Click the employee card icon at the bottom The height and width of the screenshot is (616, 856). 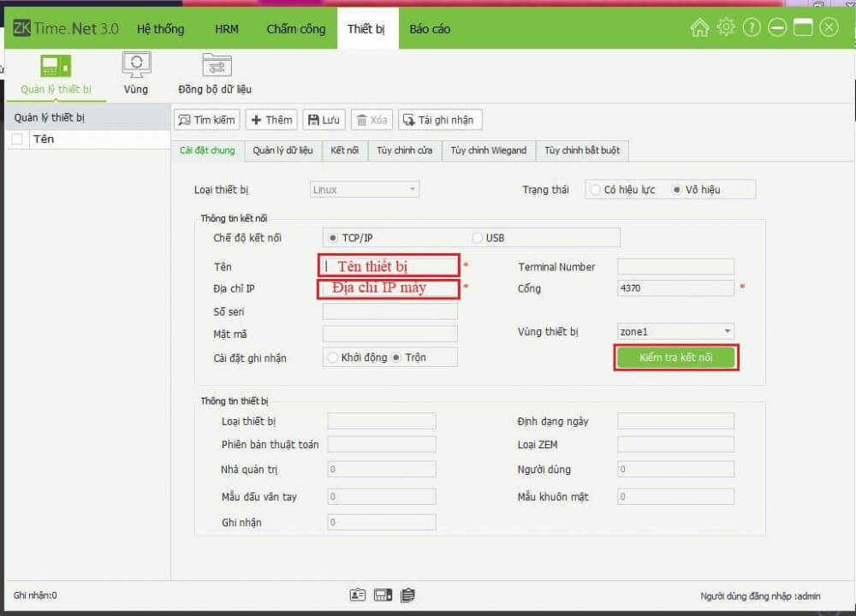click(x=357, y=594)
